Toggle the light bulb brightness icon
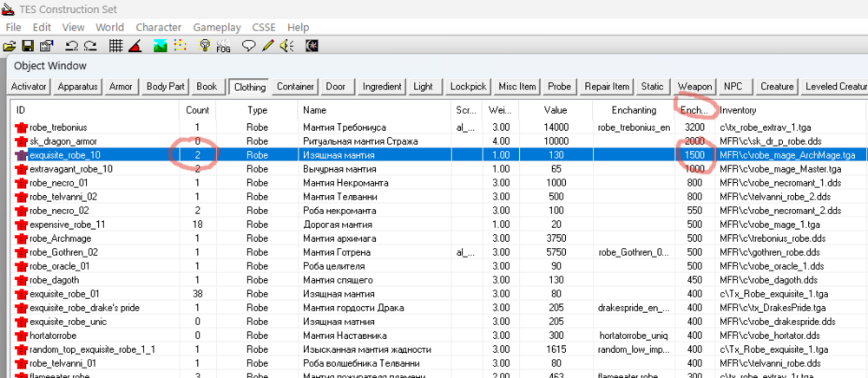Image resolution: width=868 pixels, height=378 pixels. click(205, 45)
